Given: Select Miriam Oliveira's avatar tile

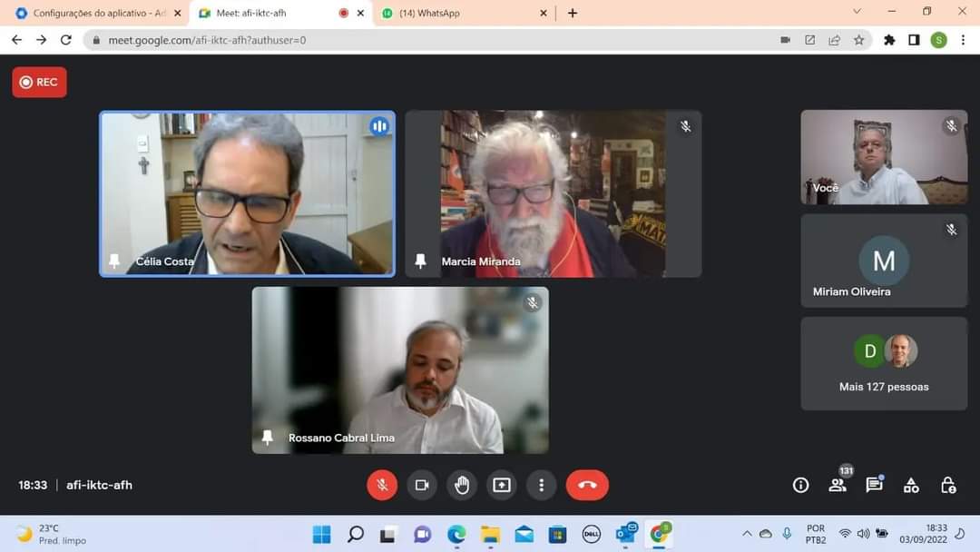Looking at the screenshot, I should tap(884, 261).
